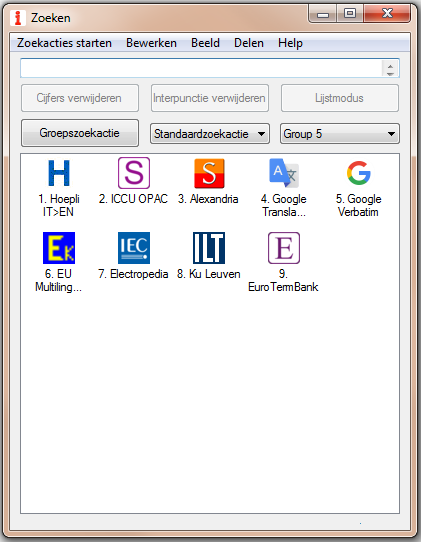
Task: Open the Delen menu
Action: 249,43
